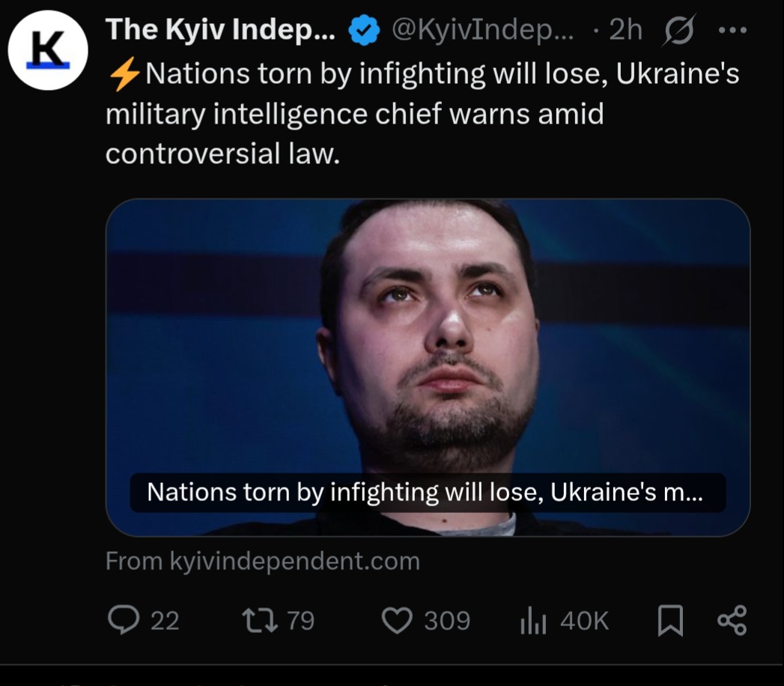Click the headline caption on the image
This screenshot has height=686, width=784.
(x=428, y=492)
